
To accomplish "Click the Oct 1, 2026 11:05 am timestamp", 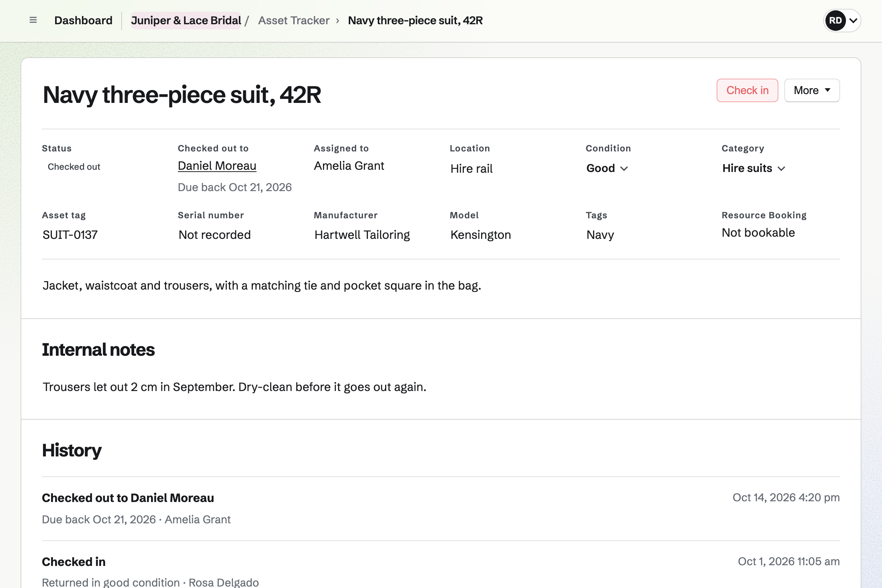I will [789, 562].
